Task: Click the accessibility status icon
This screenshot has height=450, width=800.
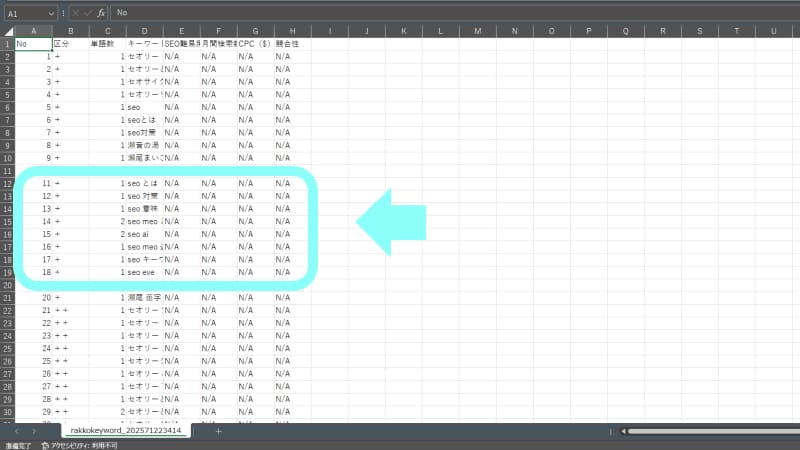Action: pos(45,445)
